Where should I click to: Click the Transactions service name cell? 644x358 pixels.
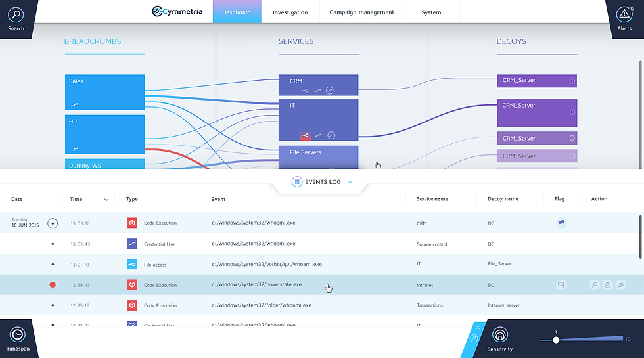tap(430, 305)
